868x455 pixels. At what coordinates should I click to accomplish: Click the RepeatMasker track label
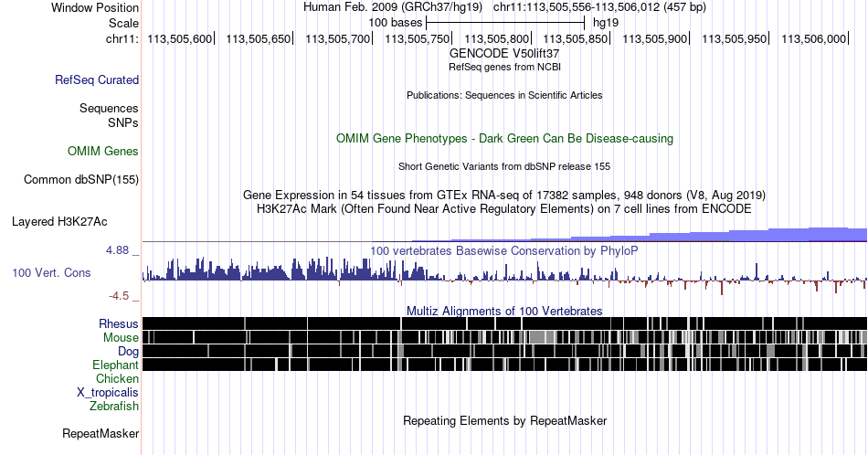coord(101,433)
